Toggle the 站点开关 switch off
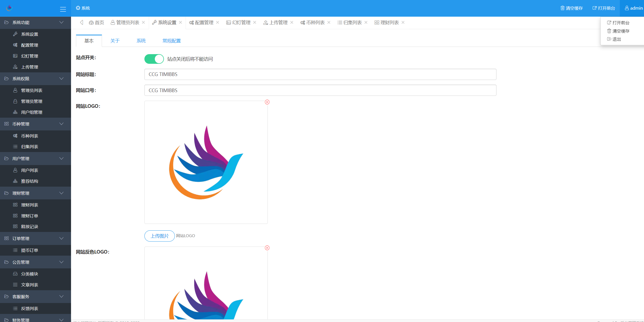The image size is (644, 322). pyautogui.click(x=154, y=59)
